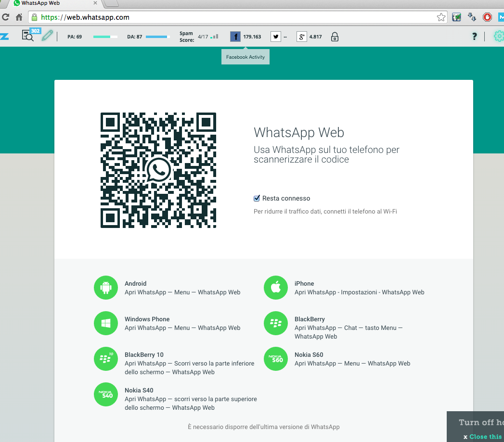The height and width of the screenshot is (442, 504).
Task: Click the address bar URL field
Action: tap(238, 17)
